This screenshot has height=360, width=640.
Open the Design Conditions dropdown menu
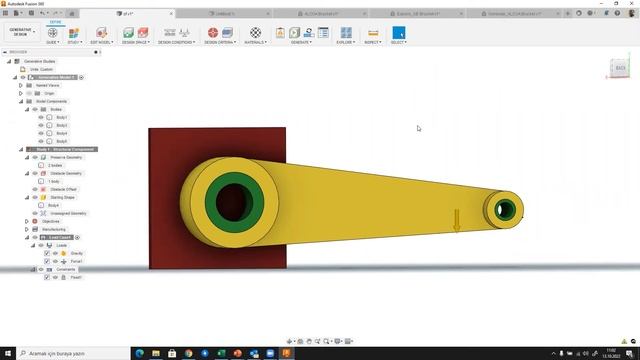pyautogui.click(x=176, y=42)
